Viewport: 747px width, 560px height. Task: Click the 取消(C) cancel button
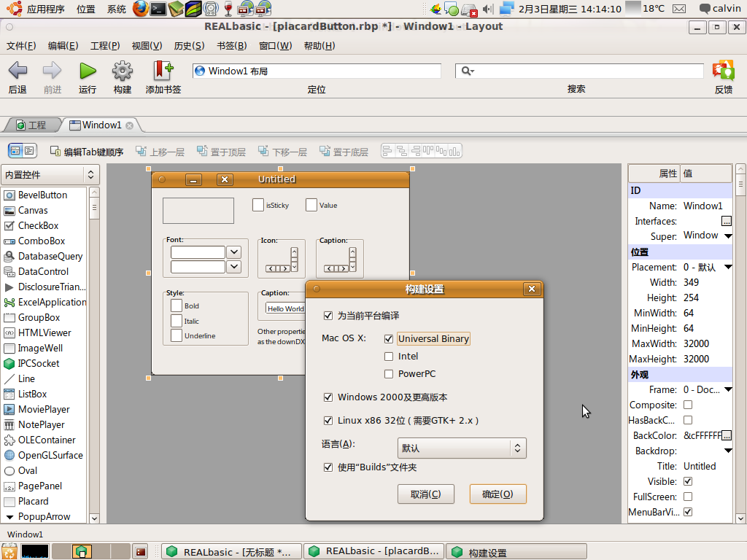[426, 494]
